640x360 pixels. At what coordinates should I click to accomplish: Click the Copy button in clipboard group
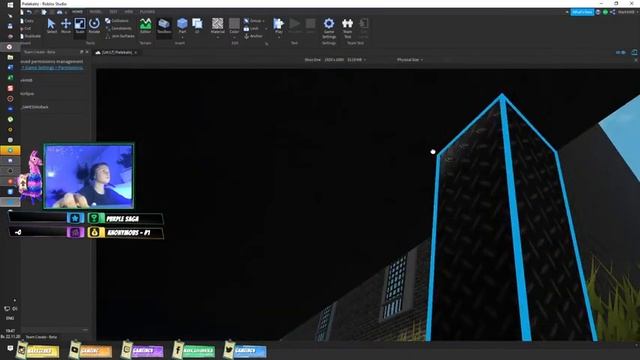27,21
